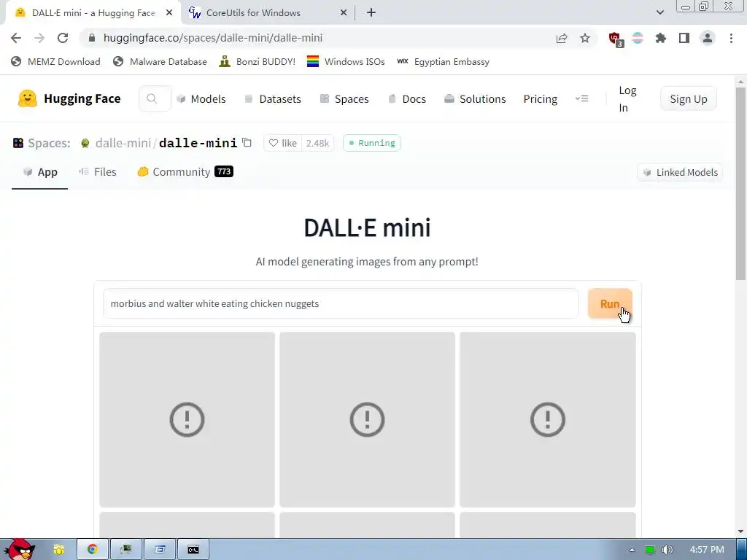Viewport: 747px width, 560px height.
Task: Open the Extensions puzzle piece menu
Action: tap(661, 38)
